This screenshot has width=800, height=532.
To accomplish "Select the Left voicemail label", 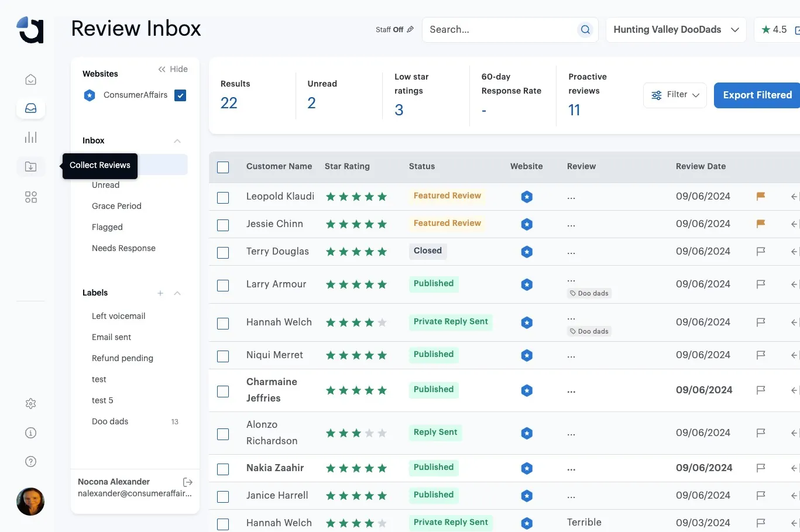I will click(x=118, y=316).
